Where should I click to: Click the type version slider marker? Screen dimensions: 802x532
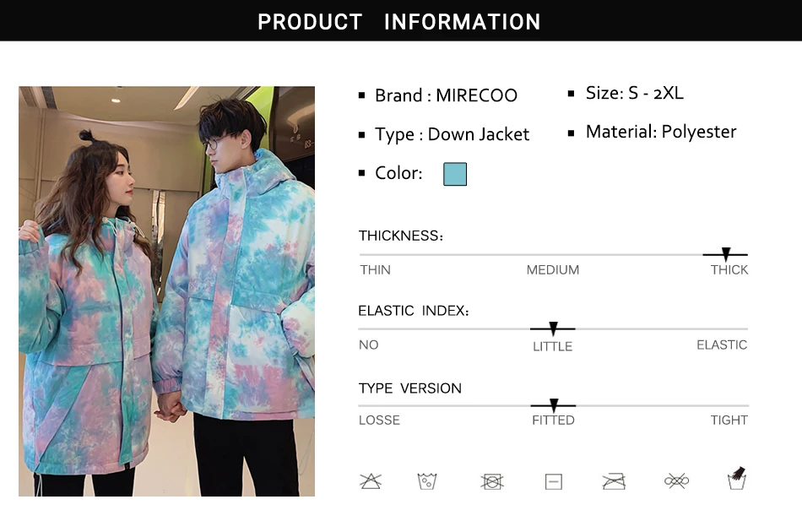(554, 405)
